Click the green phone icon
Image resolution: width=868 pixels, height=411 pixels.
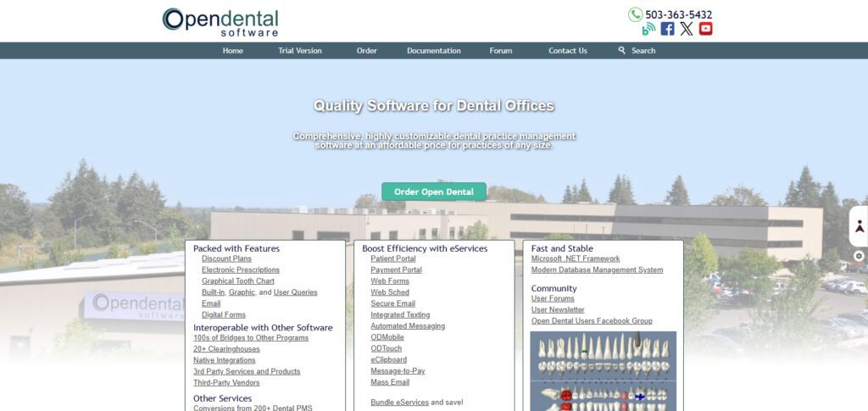coord(636,14)
